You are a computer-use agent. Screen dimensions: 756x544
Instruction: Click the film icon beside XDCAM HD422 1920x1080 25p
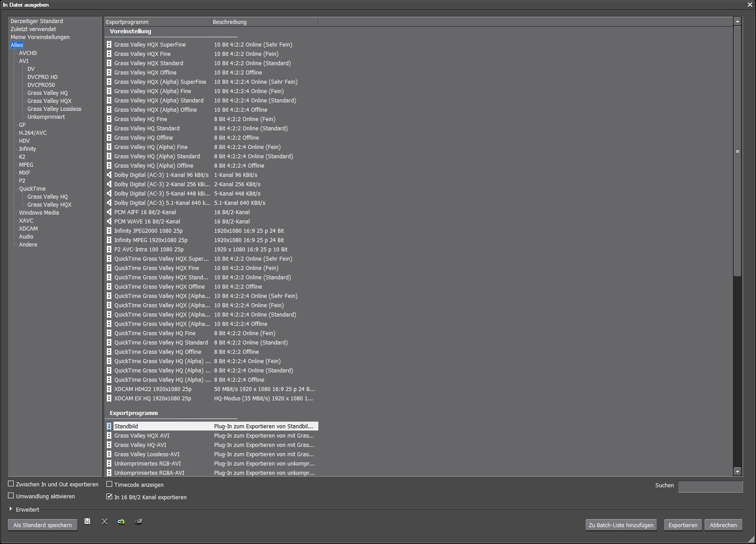(109, 389)
